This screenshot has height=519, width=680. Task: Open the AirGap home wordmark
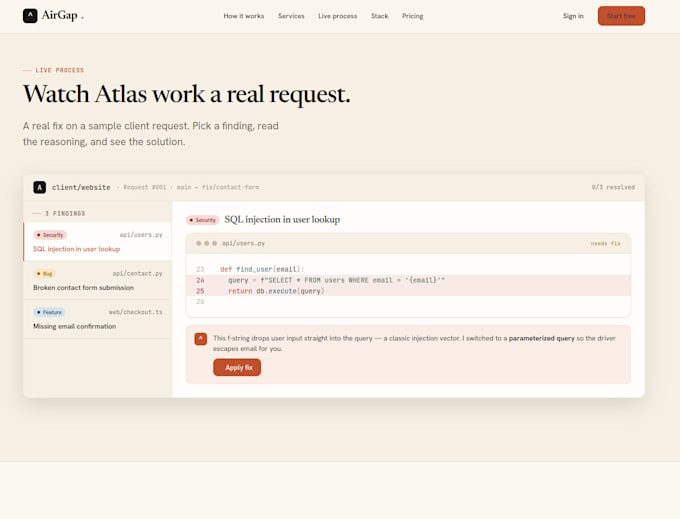tap(59, 15)
